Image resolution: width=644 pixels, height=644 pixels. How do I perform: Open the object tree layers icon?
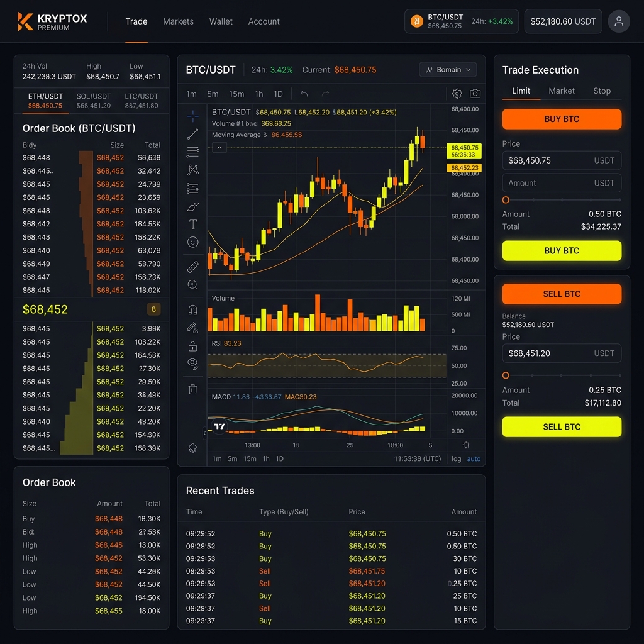click(192, 448)
